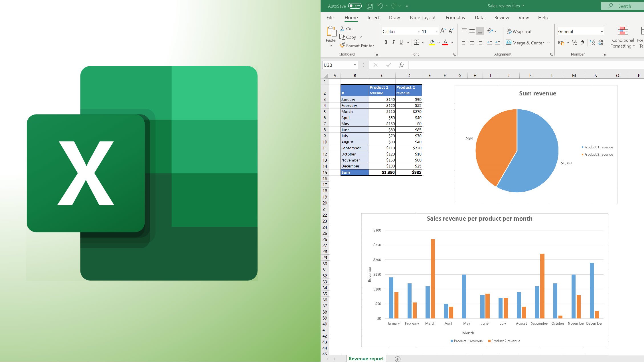Open Conditional Formatting icon
Screen dimensions: 644x362
click(x=623, y=38)
